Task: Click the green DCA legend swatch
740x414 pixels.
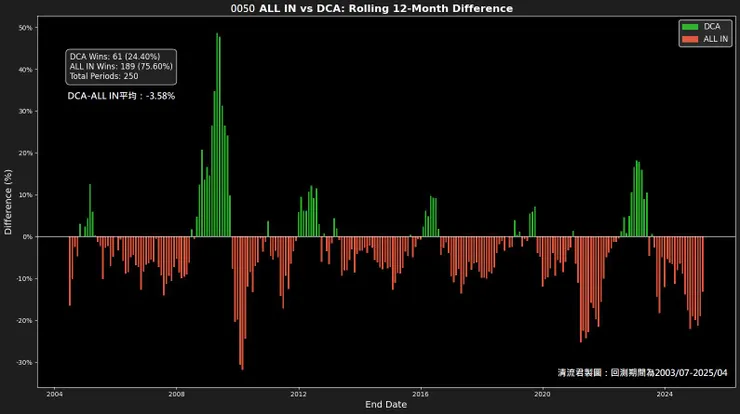Action: pos(690,27)
